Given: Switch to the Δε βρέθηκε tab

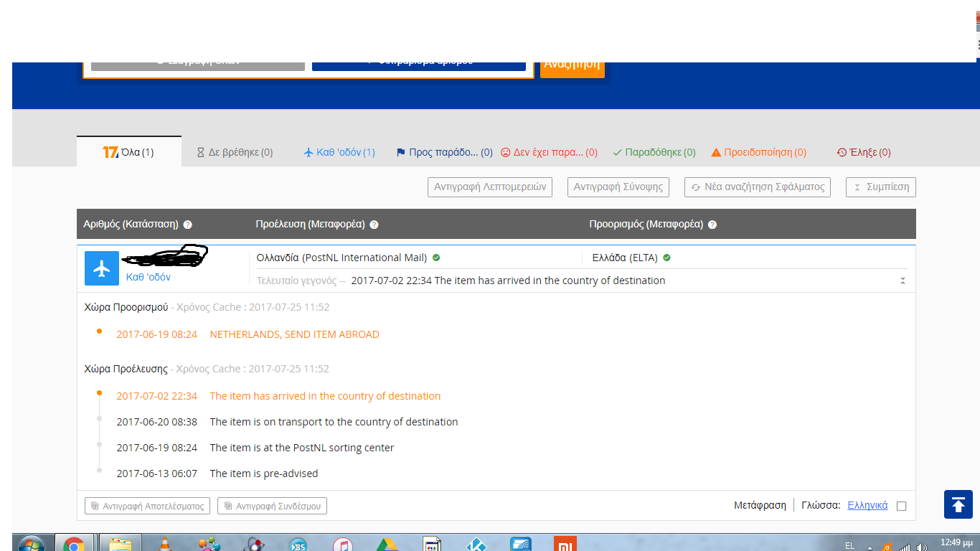Looking at the screenshot, I should click(235, 152).
